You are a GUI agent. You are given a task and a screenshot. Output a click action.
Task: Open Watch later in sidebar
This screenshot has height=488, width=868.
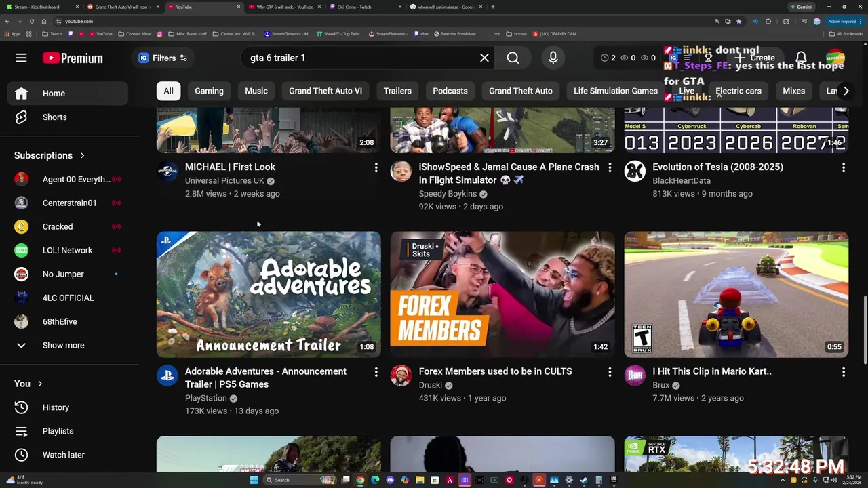(68, 455)
